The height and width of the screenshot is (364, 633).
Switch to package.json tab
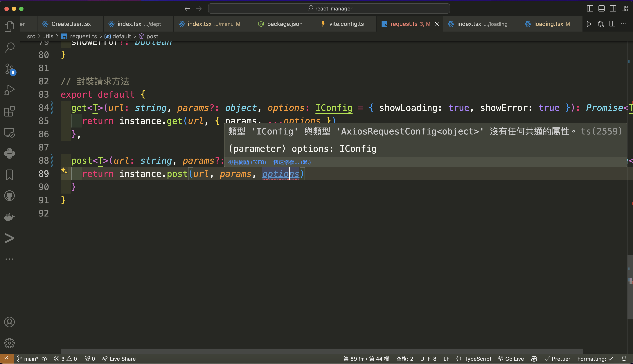[x=284, y=24]
